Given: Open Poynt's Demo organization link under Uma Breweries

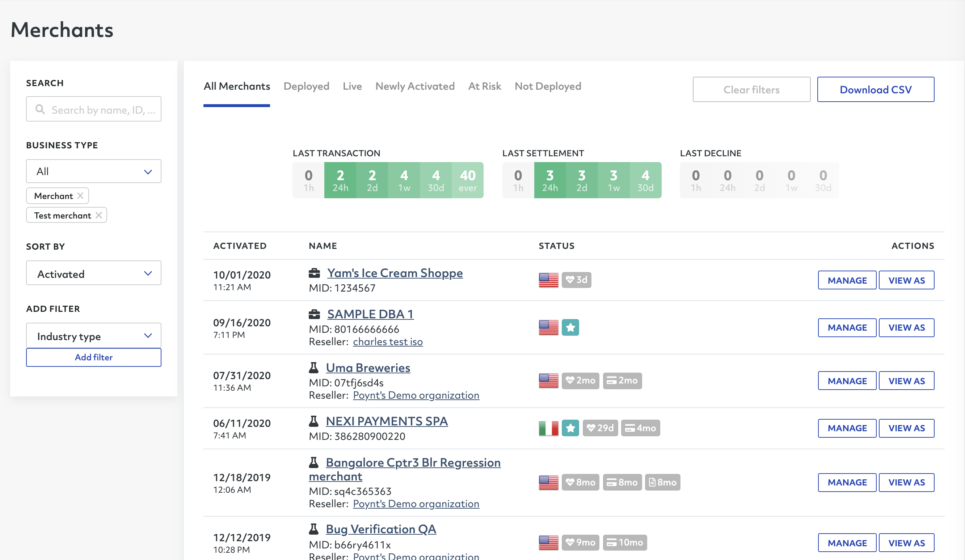Looking at the screenshot, I should pos(416,395).
